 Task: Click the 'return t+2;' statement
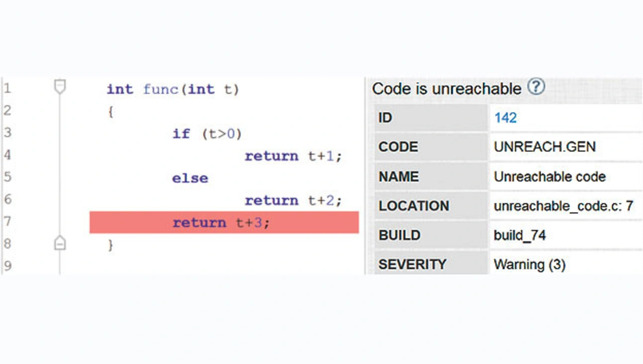293,200
